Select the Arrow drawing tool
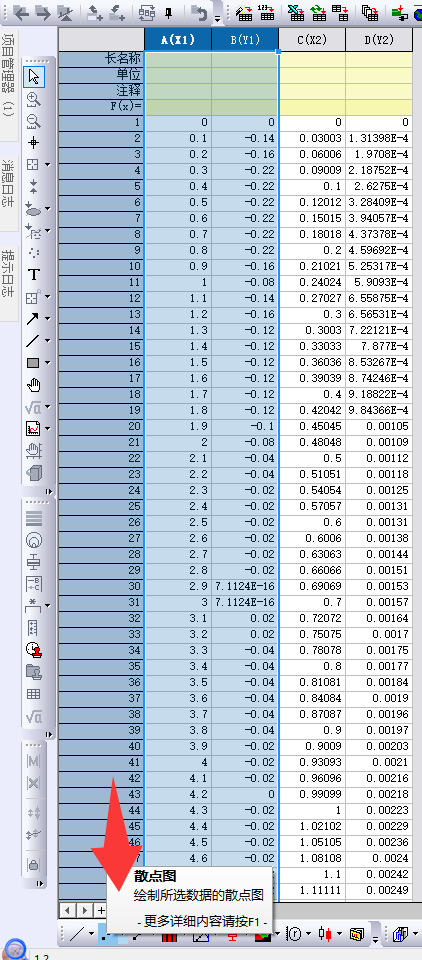 (33, 318)
